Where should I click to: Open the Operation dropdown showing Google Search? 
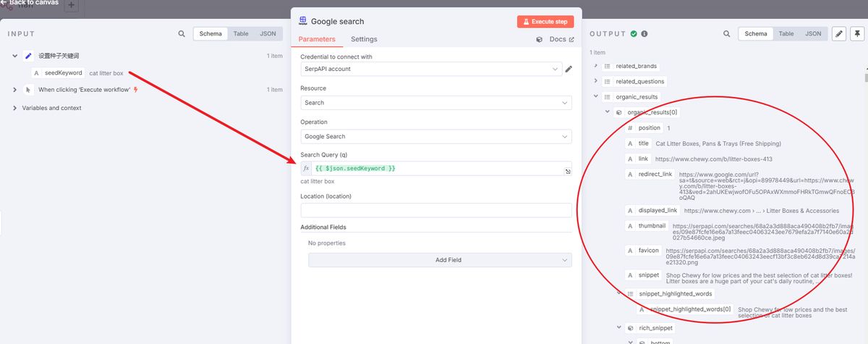(x=436, y=136)
